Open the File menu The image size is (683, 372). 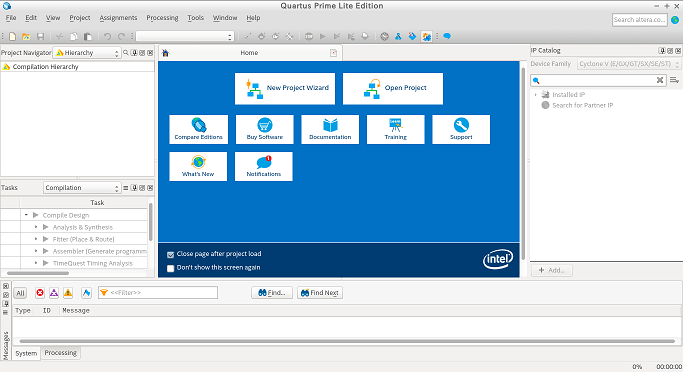pos(11,18)
